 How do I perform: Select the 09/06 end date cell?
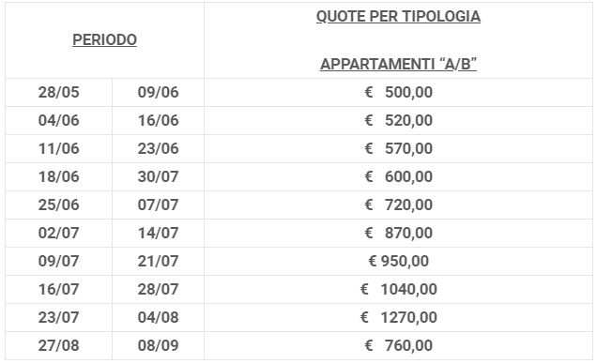pyautogui.click(x=158, y=93)
